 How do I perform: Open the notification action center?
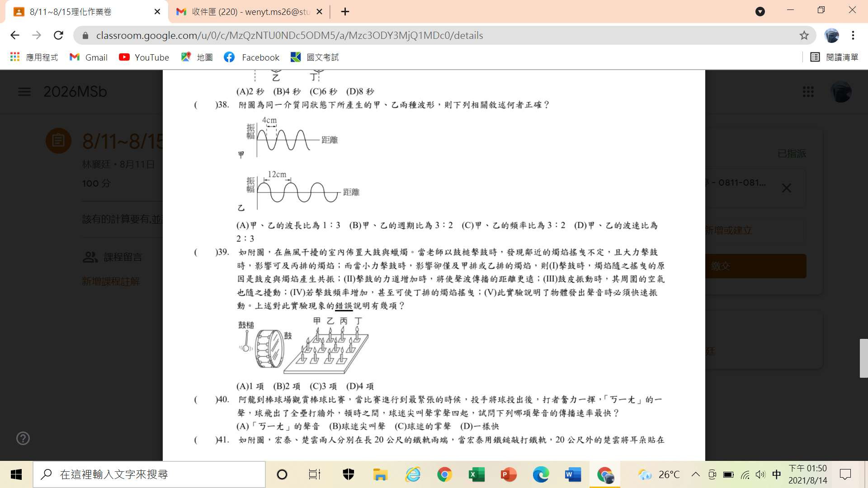845,474
